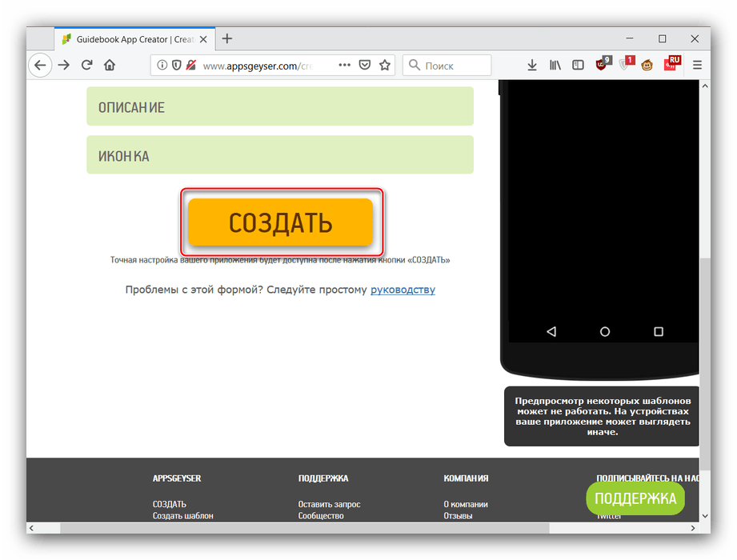Viewport: 737px width, 560px height.
Task: Click the search magnifier icon
Action: click(x=414, y=65)
